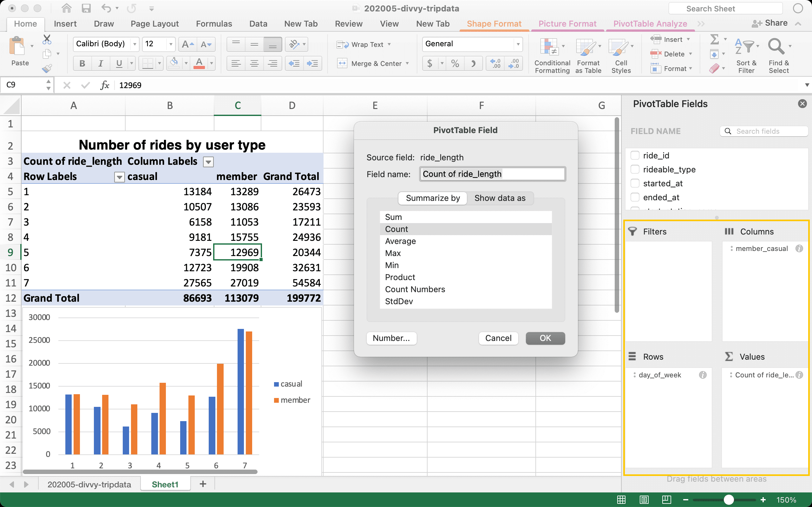Click the Merge & Center icon
Screen dimensions: 812x507
point(342,63)
